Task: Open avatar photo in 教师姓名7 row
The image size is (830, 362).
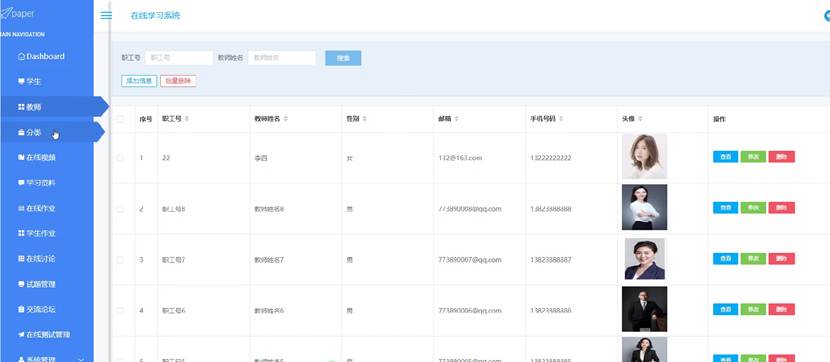Action: [645, 258]
